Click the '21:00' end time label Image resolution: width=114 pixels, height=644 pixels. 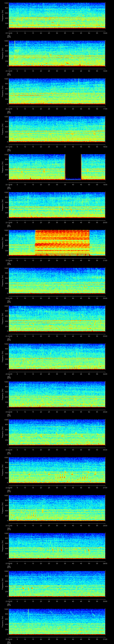point(105,260)
